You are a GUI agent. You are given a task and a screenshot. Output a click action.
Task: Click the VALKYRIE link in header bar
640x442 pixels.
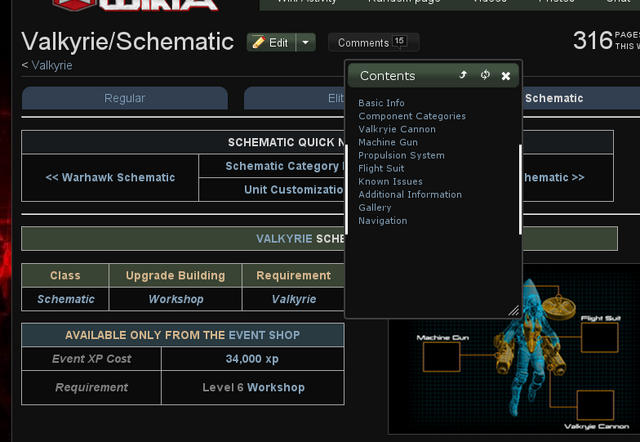(x=284, y=239)
